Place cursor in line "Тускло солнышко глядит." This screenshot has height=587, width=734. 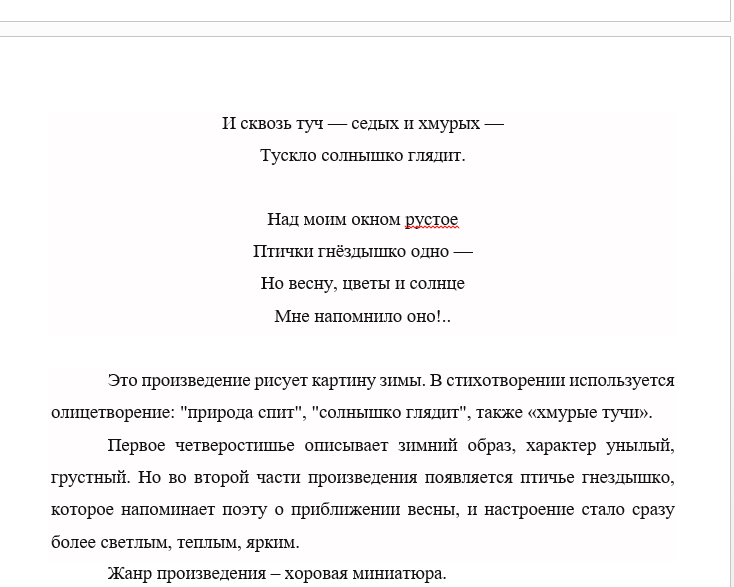pos(362,156)
